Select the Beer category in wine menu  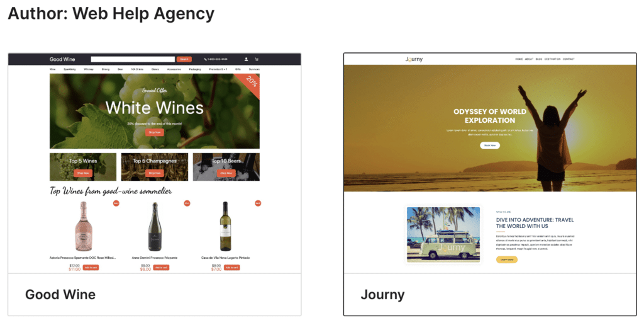pyautogui.click(x=120, y=69)
